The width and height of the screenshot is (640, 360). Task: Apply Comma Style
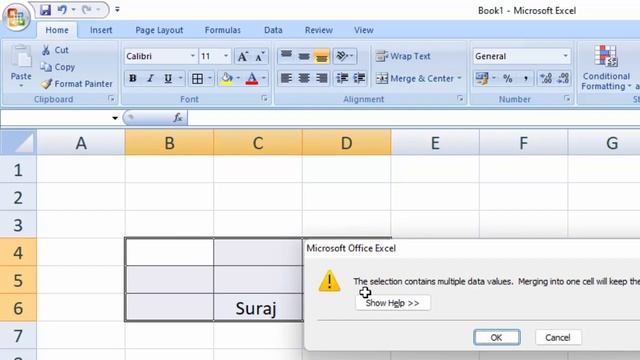pyautogui.click(x=526, y=78)
